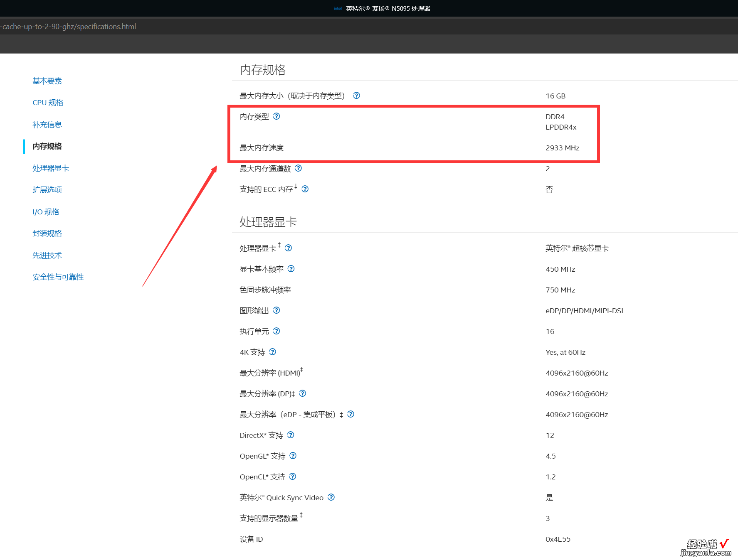738x560 pixels.
Task: Select the 450 MHz frequency value
Action: 560,269
